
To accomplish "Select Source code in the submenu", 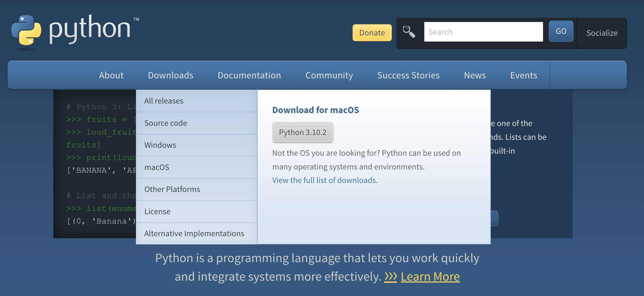I will (x=166, y=123).
